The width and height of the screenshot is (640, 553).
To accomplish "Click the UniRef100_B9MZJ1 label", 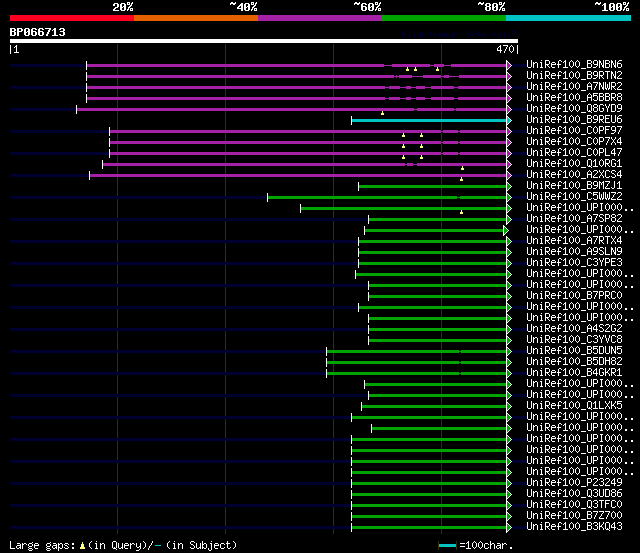I will coord(574,185).
